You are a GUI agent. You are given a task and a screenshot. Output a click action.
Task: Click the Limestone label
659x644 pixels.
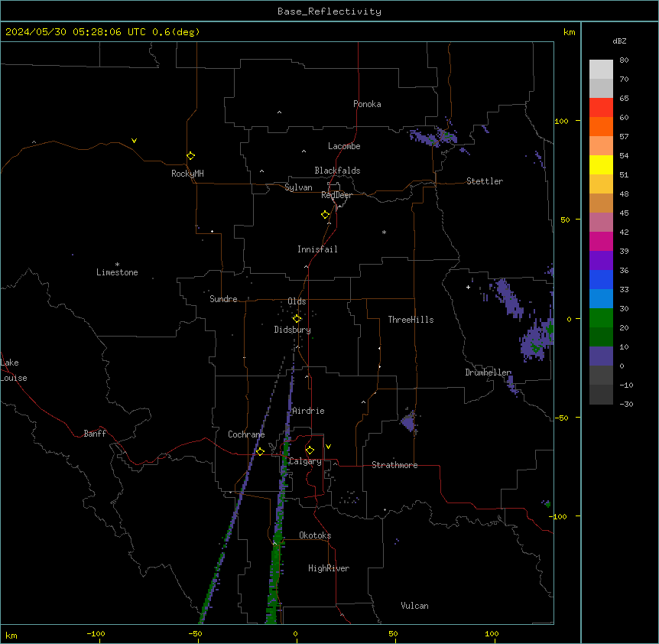[x=117, y=272]
